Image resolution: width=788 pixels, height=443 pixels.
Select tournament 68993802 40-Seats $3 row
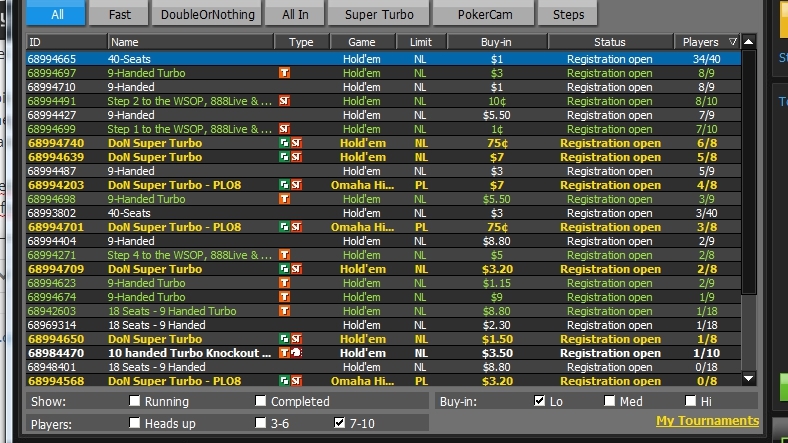pyautogui.click(x=383, y=213)
